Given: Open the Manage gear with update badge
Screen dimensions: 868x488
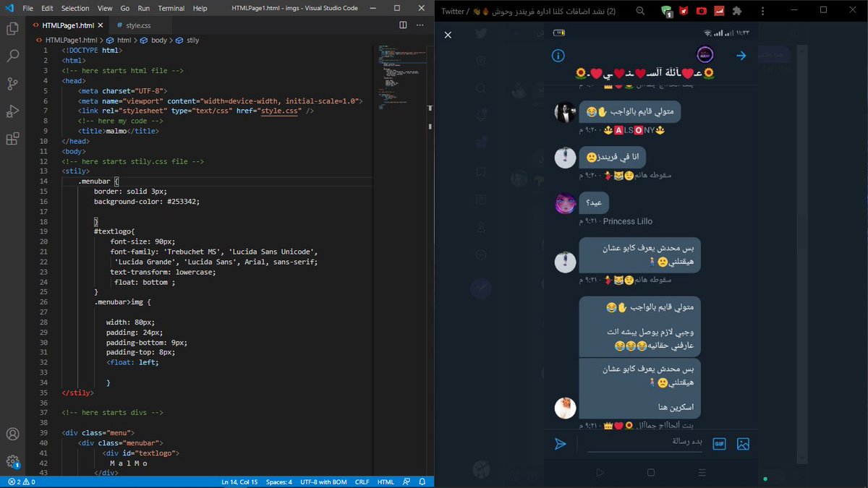Looking at the screenshot, I should 12,461.
